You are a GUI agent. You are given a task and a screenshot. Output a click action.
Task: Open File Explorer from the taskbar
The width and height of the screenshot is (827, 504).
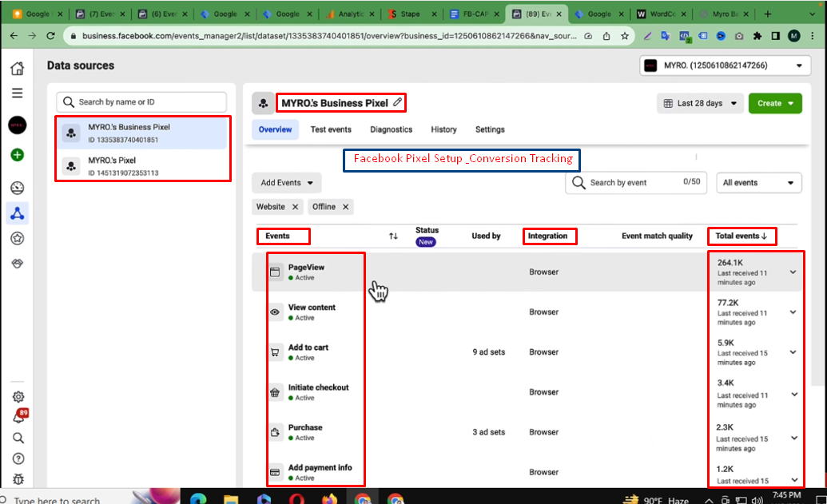(231, 498)
